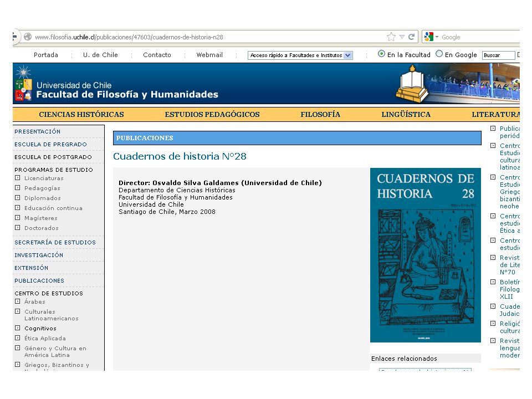Open the Licenciaturas link
The image size is (532, 399).
[x=44, y=178]
